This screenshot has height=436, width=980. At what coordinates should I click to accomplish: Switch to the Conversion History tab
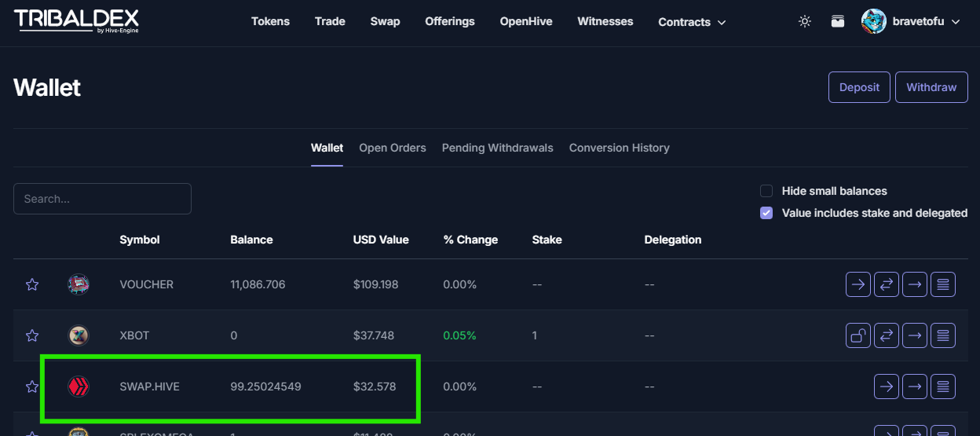tap(620, 148)
